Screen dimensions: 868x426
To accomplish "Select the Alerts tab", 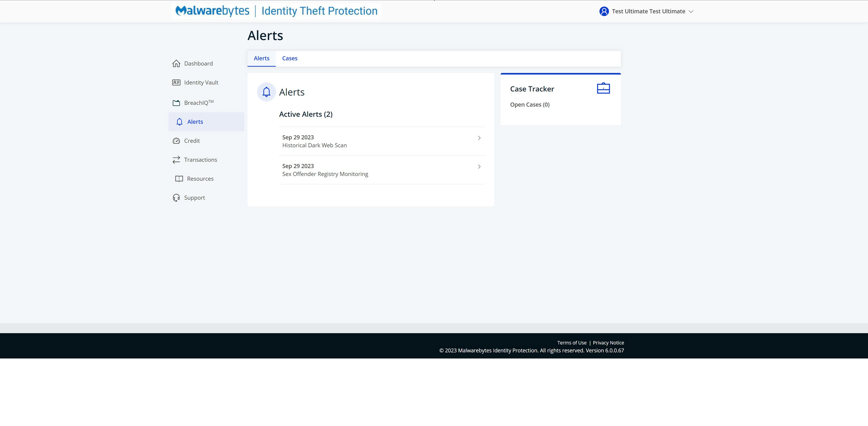I will tap(261, 59).
